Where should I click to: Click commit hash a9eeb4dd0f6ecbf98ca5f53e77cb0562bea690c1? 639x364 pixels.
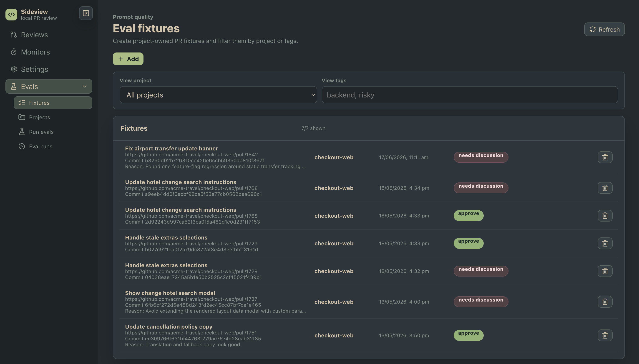(x=203, y=194)
